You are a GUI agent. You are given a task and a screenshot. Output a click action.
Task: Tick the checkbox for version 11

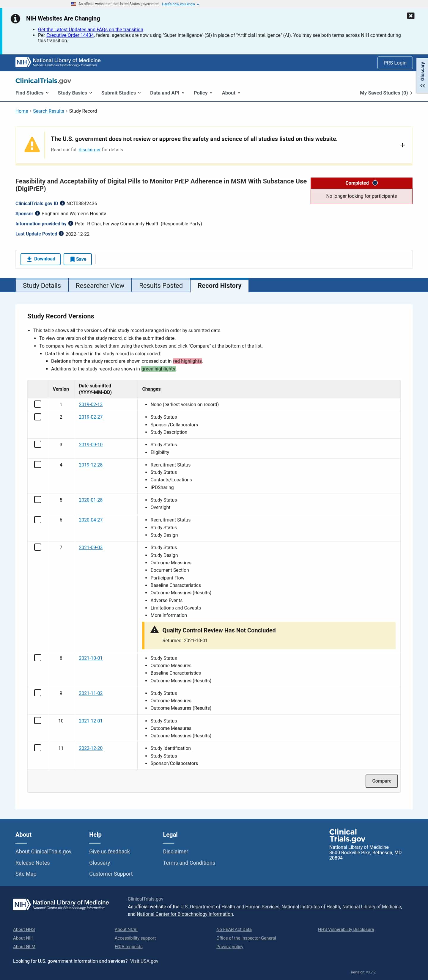38,748
